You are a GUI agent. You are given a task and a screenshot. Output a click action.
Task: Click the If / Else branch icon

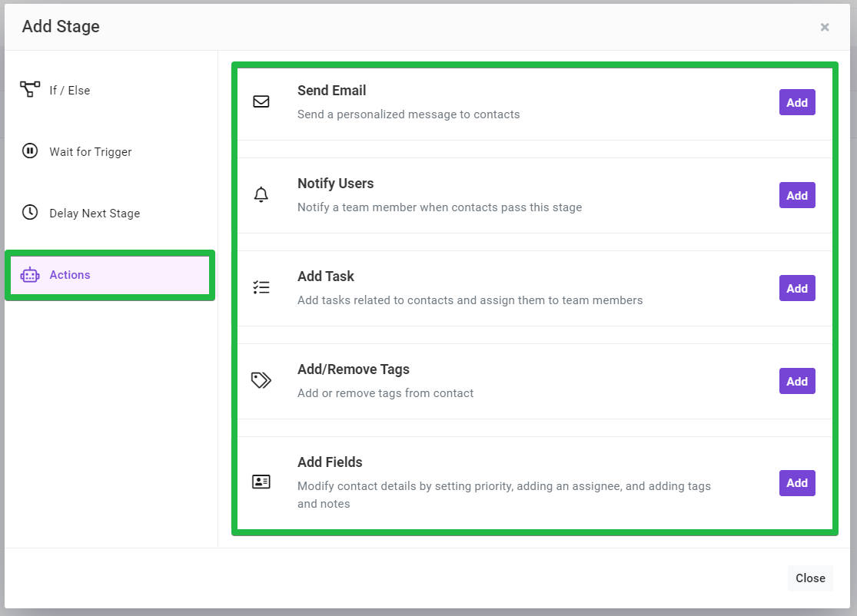[x=30, y=89]
